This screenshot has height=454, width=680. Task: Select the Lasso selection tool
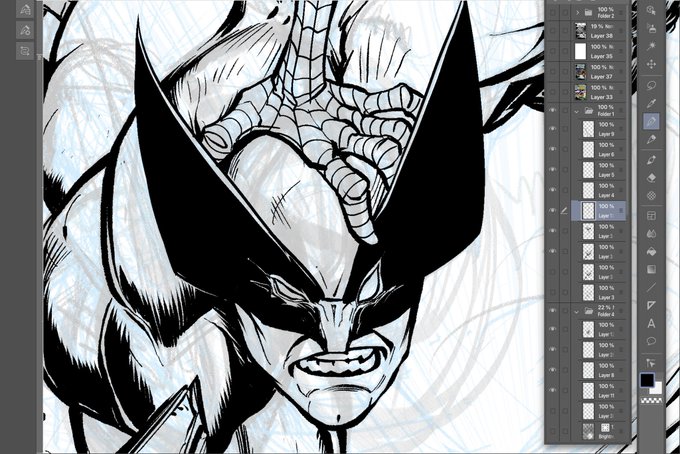[x=651, y=85]
